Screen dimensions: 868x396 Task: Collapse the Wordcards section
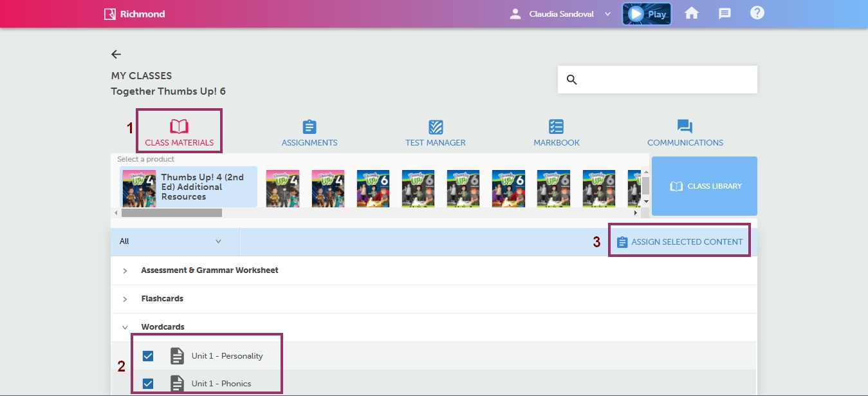[x=125, y=328]
